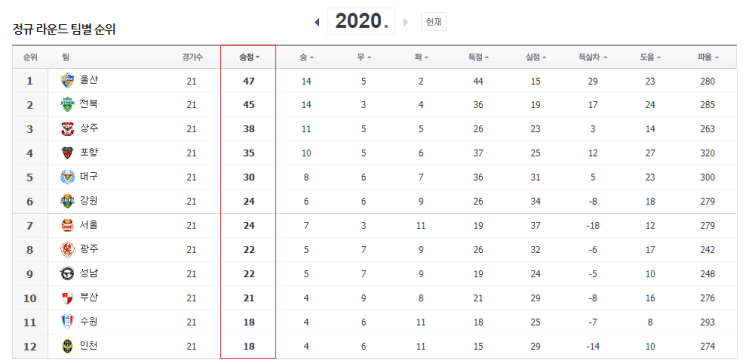Viewport: 743px width, 364px height.
Task: Open the 인천 team emblem
Action: (x=68, y=346)
